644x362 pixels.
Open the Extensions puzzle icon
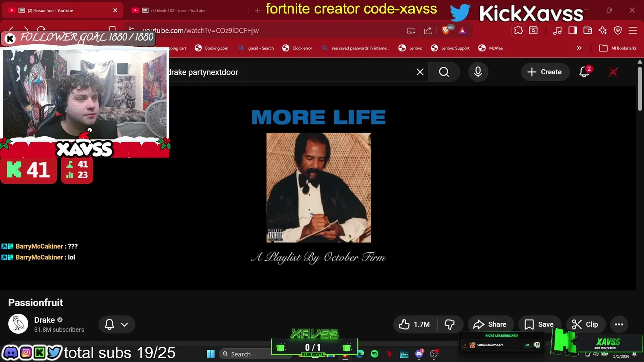[x=518, y=30]
